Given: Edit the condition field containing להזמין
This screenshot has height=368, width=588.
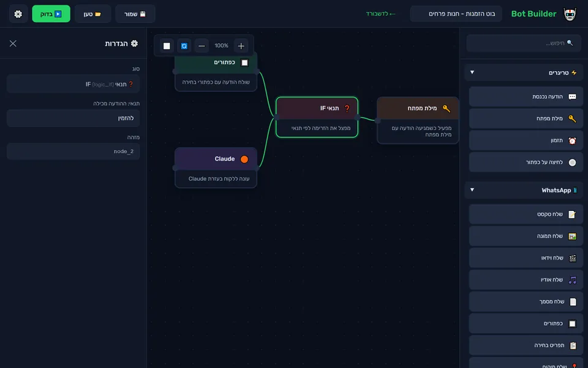Looking at the screenshot, I should (73, 118).
